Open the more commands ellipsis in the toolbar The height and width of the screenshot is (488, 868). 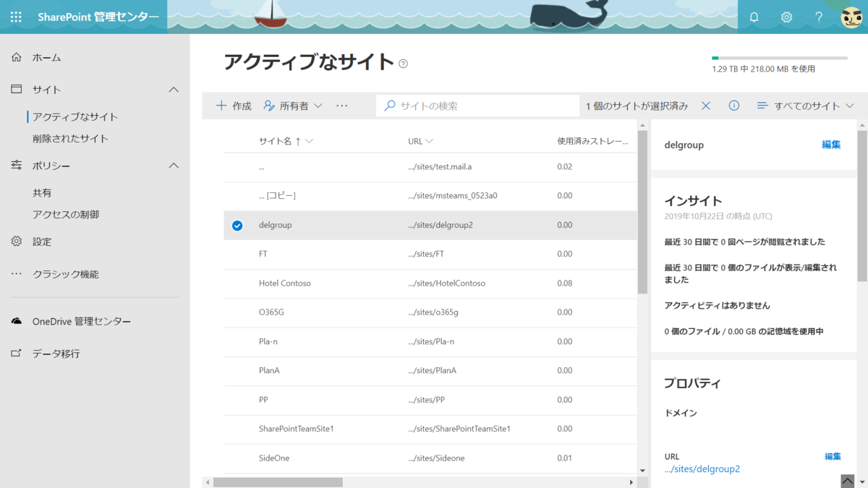342,106
